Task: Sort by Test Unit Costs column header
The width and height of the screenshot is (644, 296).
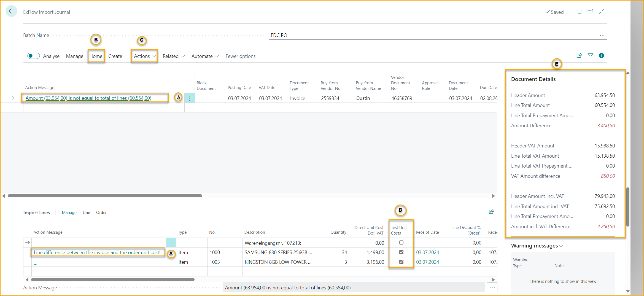Action: coord(399,230)
